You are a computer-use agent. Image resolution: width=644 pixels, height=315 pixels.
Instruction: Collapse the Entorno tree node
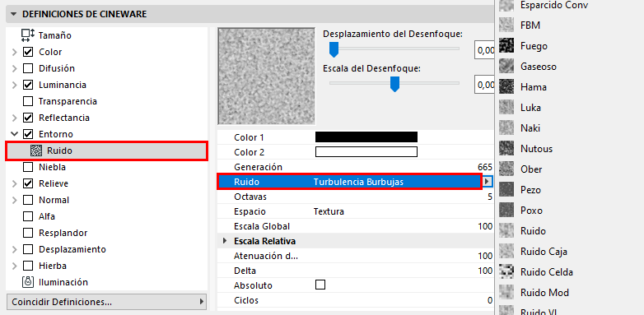pyautogui.click(x=14, y=134)
